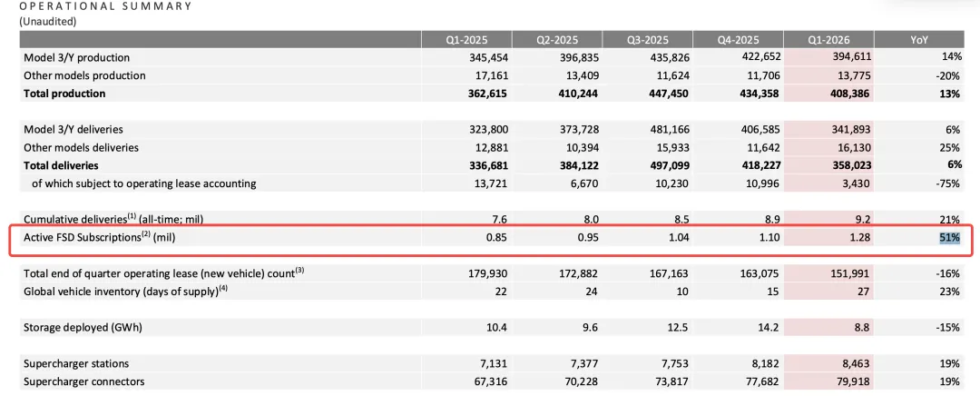
Task: Select the Model 3/Y deliveries row label
Action: (73, 130)
